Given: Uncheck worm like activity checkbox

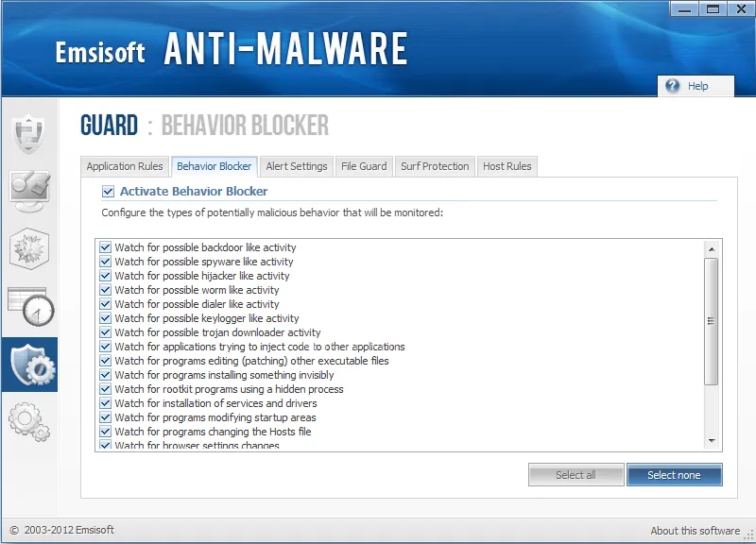Looking at the screenshot, I should tap(105, 290).
